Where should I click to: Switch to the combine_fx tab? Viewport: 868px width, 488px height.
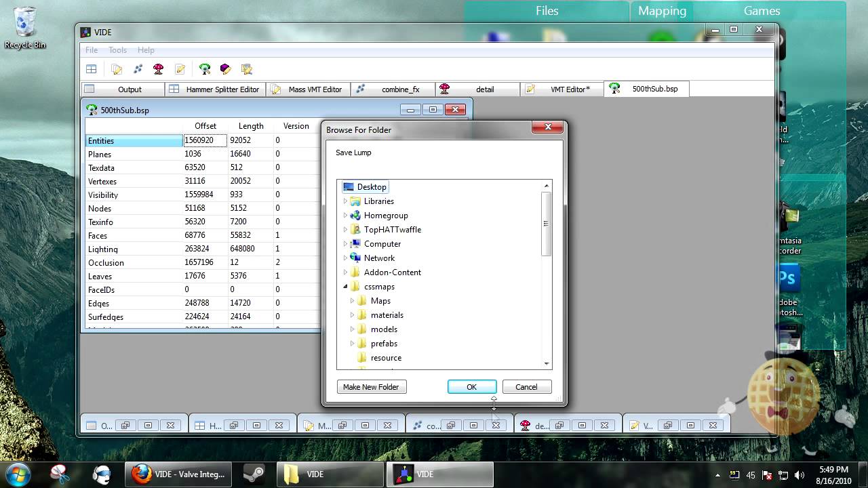[x=393, y=89]
